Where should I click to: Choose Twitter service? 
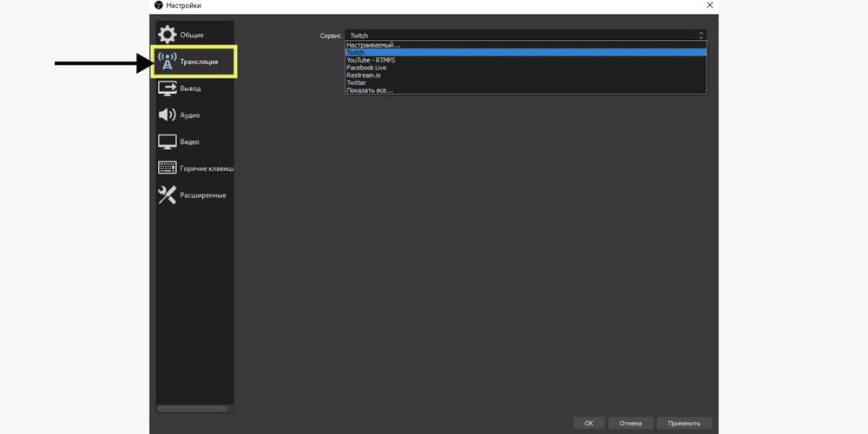pos(526,82)
